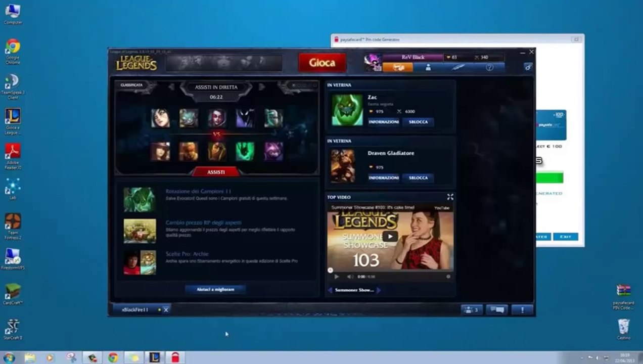
Task: Click Informazioni button for Draven Gladiatore
Action: [x=384, y=178]
